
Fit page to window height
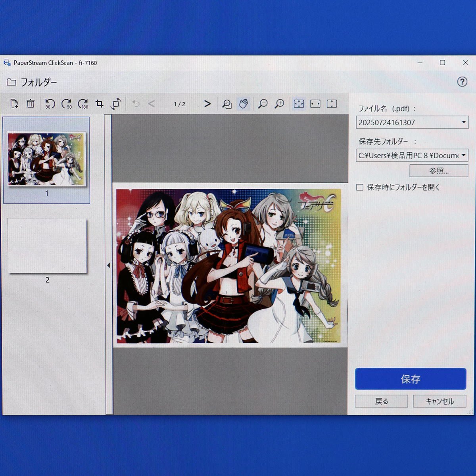pos(332,104)
